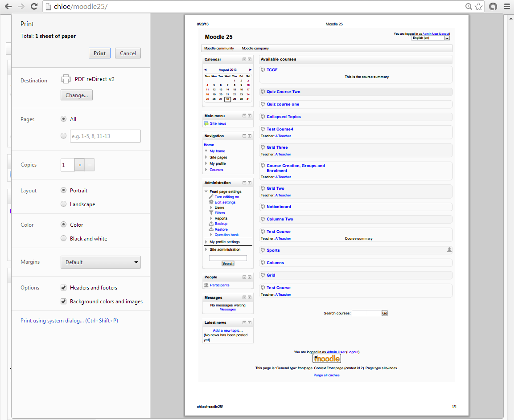The height and width of the screenshot is (420, 514).
Task: Click the pencil icon by Turn editing on
Action: [211, 196]
